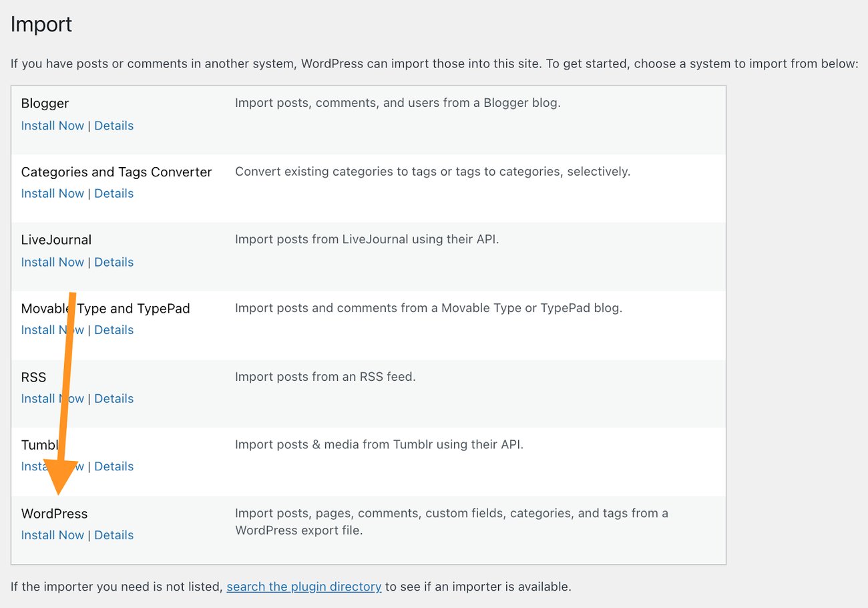Open Details for the WordPress importer
Image resolution: width=868 pixels, height=608 pixels.
[x=114, y=535]
